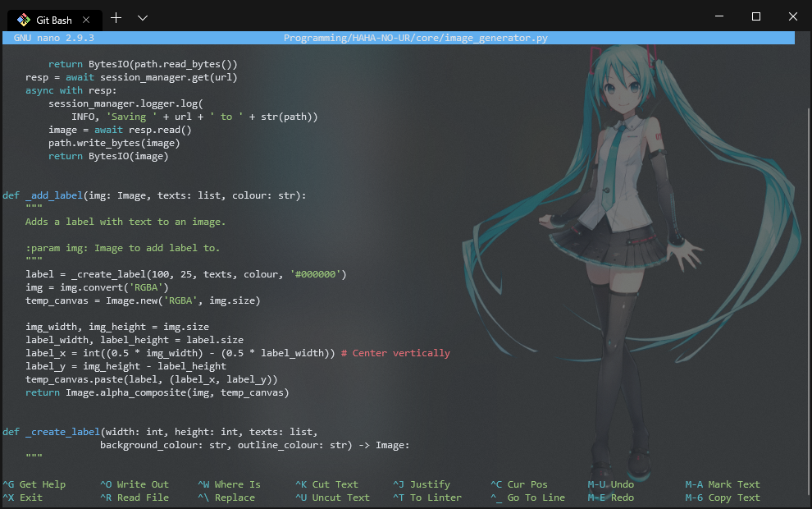Image resolution: width=812 pixels, height=509 pixels.
Task: Close the Git Bash tab
Action: 86,21
